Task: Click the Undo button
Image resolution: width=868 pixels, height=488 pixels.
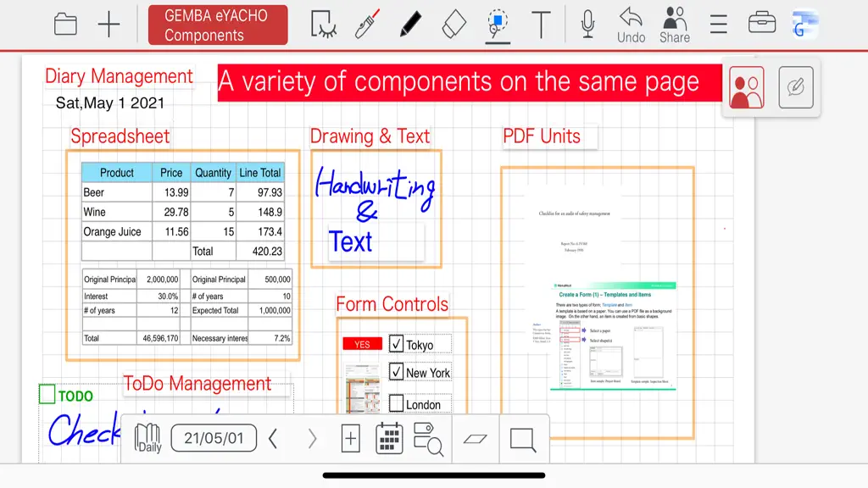Action: pos(631,25)
